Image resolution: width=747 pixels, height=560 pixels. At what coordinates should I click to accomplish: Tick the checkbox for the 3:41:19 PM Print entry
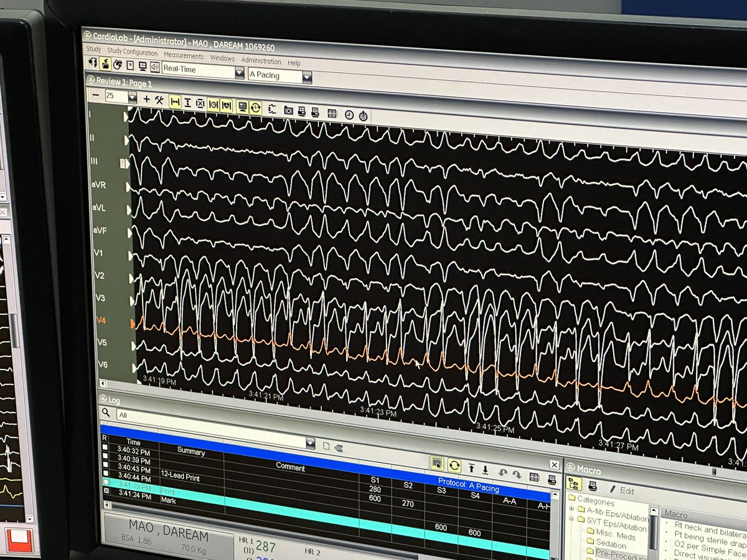point(106,482)
